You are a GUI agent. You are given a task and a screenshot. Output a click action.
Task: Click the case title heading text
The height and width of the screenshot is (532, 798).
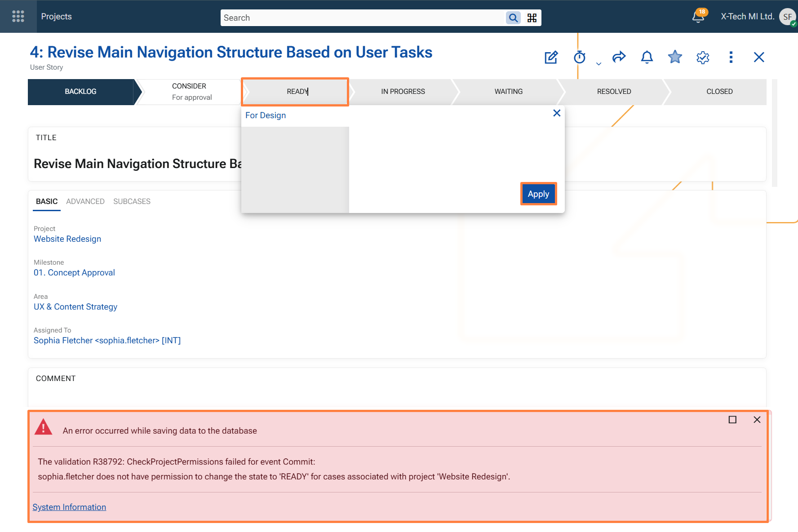coord(231,52)
